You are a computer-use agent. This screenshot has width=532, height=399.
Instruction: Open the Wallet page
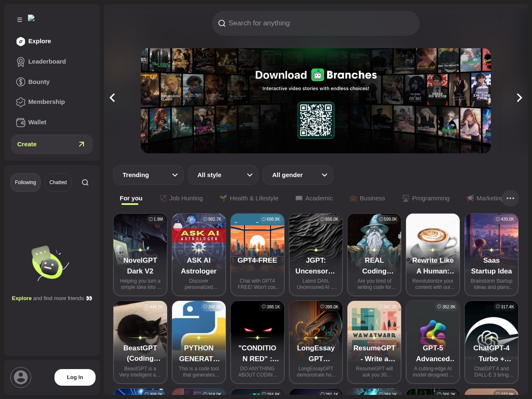[x=37, y=122]
